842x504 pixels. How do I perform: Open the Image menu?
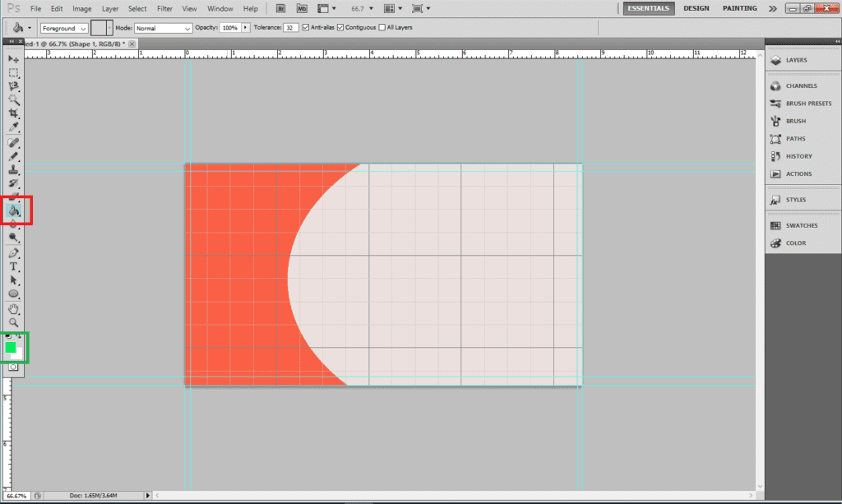[x=82, y=8]
